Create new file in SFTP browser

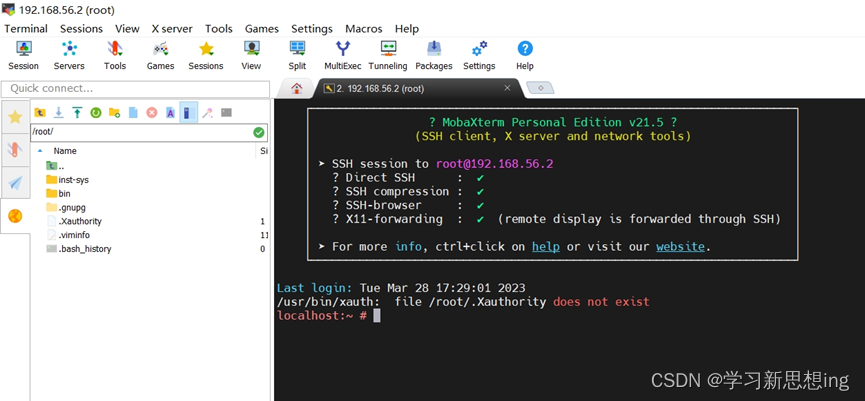133,113
